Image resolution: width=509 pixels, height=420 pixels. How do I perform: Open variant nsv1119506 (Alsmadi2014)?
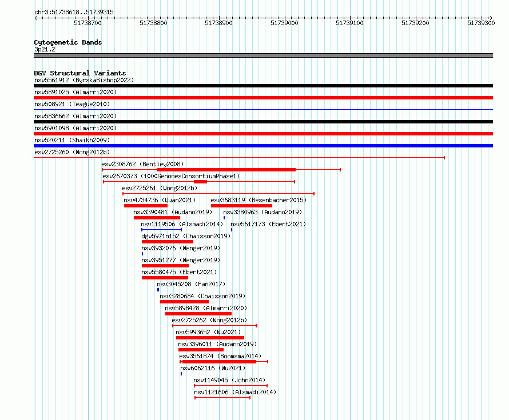click(182, 224)
